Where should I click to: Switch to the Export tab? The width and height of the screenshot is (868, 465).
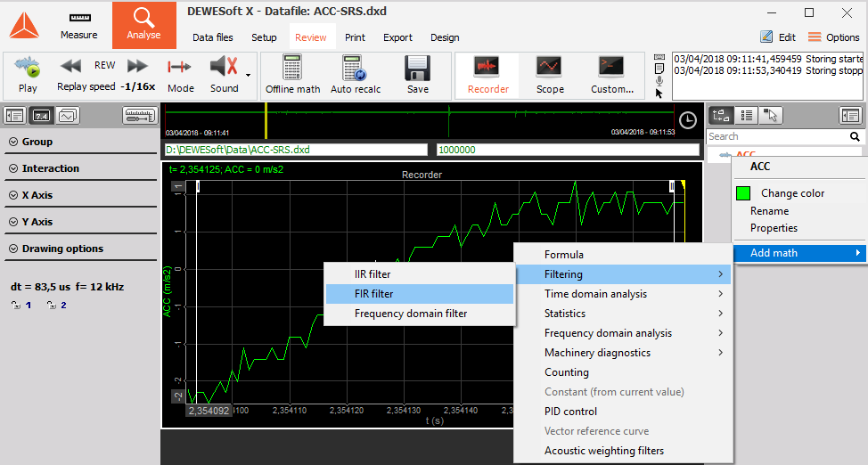click(x=397, y=37)
